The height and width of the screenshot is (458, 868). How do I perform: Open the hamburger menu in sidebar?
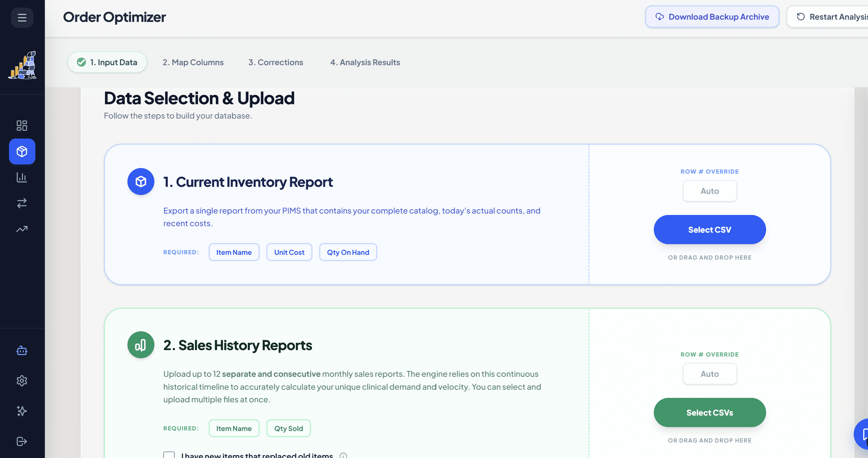click(22, 17)
